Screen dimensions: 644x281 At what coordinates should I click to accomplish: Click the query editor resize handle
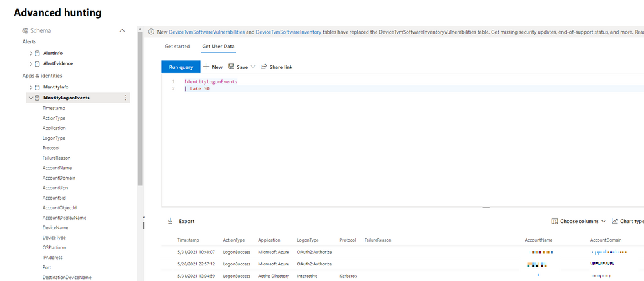(x=486, y=207)
